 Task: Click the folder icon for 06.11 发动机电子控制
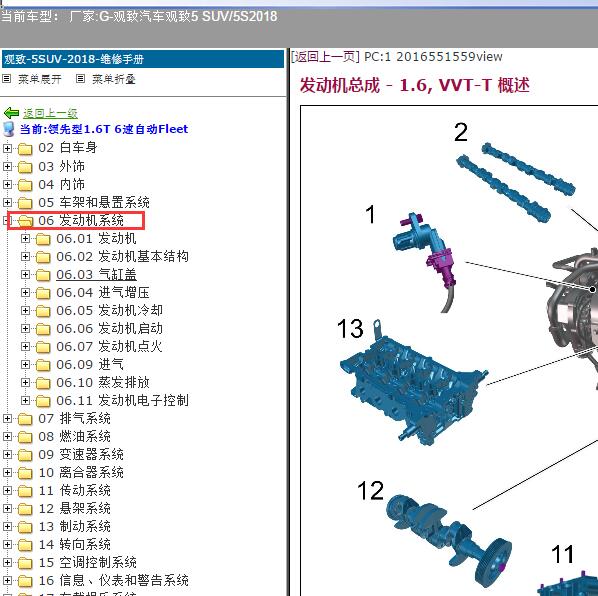click(43, 401)
